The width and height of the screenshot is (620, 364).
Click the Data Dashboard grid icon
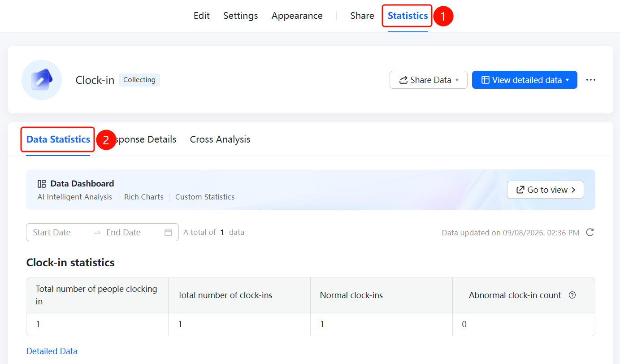pos(42,184)
